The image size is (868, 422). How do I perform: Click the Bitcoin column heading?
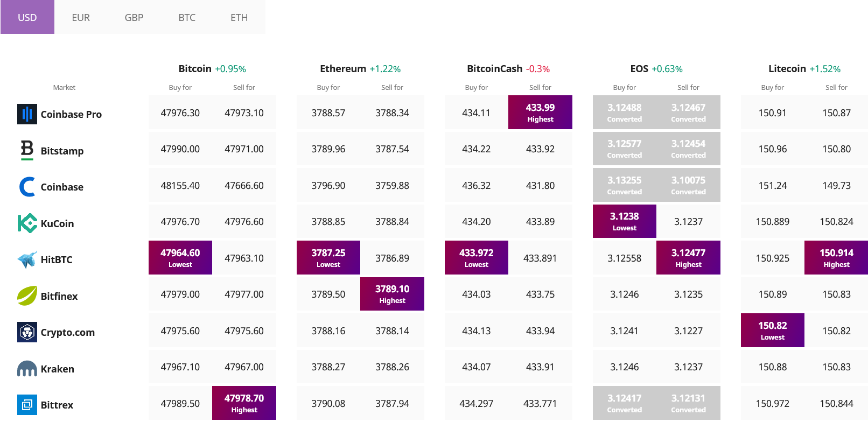(x=195, y=68)
